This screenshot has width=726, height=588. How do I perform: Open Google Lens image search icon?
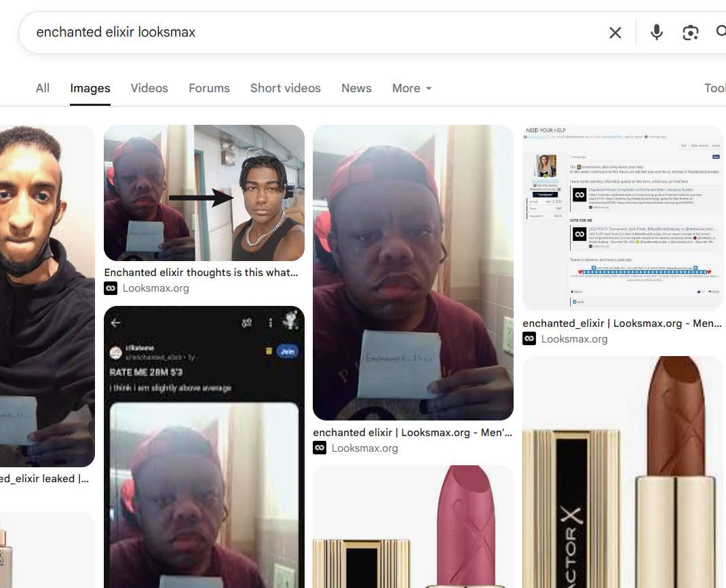click(690, 33)
